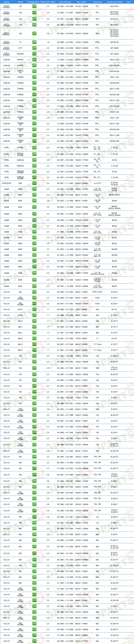
Task: Click fuel icon in Lancia Thema 2.8 row
Action: 34,112
